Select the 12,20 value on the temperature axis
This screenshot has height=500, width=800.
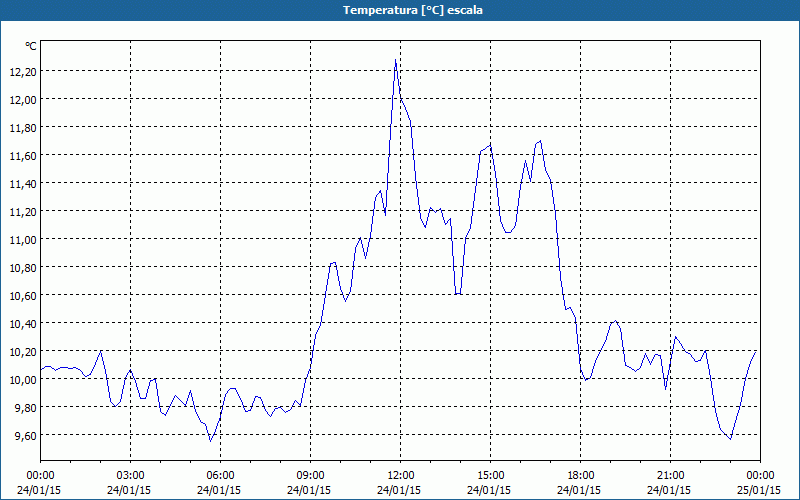[x=23, y=72]
